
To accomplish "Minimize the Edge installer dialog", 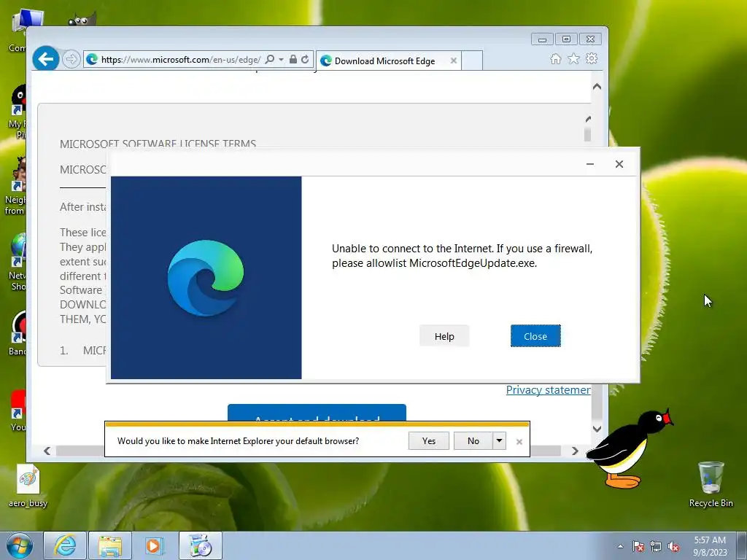I will [x=589, y=164].
